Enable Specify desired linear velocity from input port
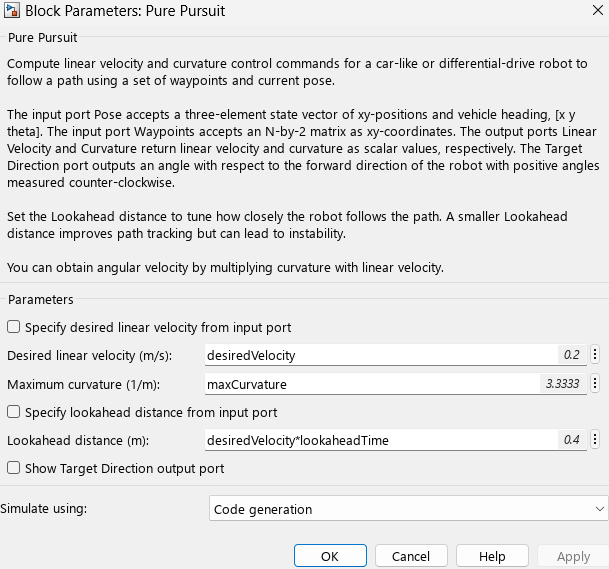This screenshot has height=569, width=609. point(13,327)
